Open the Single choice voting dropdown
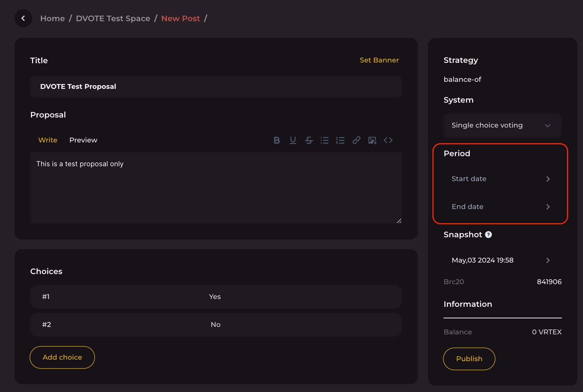Viewport: 583px width, 392px height. coord(502,125)
